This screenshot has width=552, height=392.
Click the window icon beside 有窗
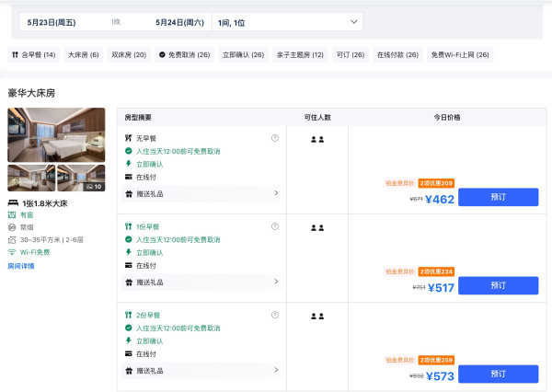pos(12,214)
